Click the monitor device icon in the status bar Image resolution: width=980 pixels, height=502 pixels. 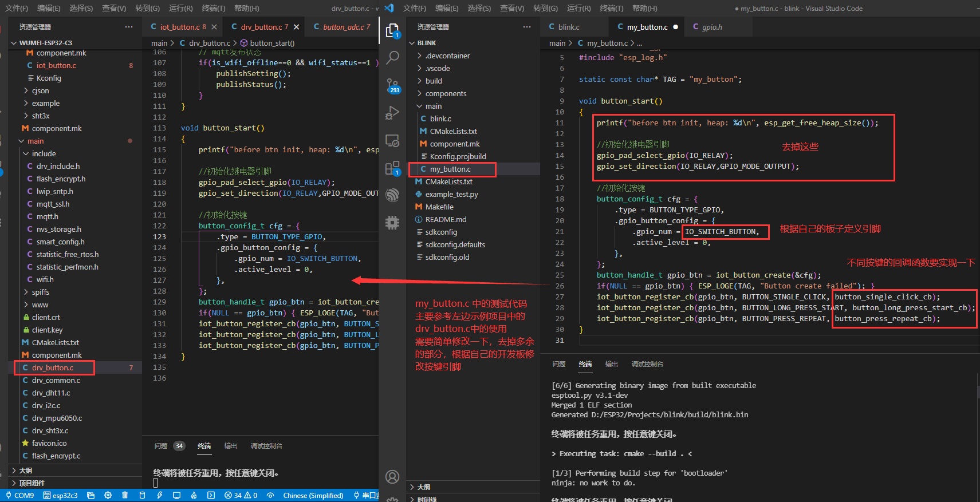(176, 495)
